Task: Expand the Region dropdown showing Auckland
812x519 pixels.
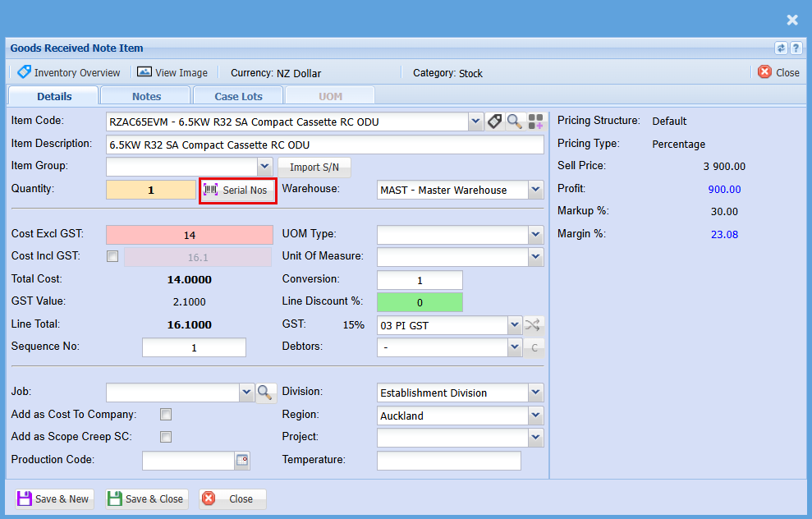Action: pyautogui.click(x=535, y=416)
